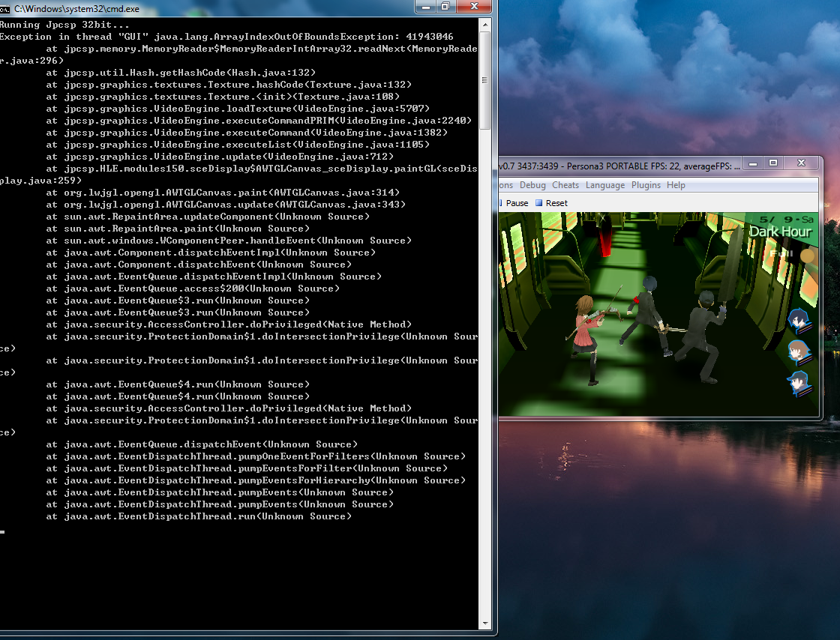Click the Reset button in the Jpcsp toolbar

tap(551, 203)
